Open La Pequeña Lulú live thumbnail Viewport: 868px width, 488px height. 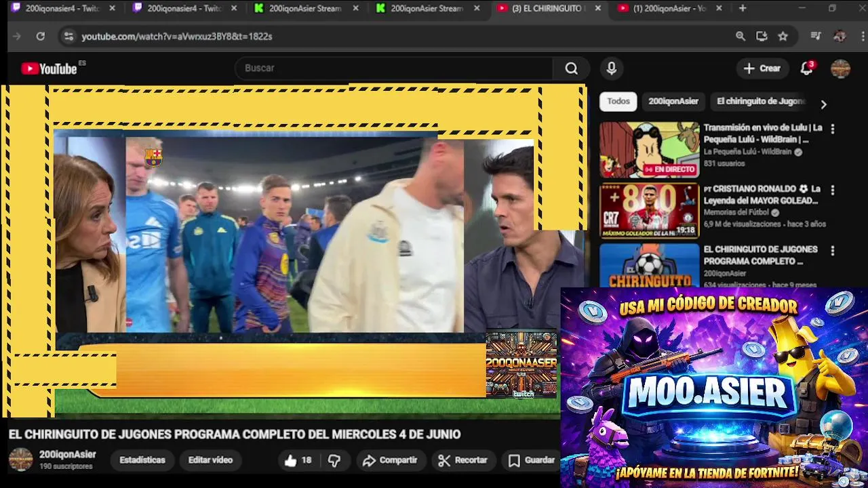point(649,150)
